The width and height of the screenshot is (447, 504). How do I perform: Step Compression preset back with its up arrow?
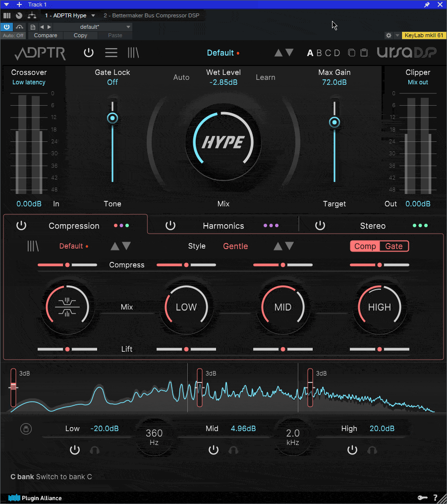coord(115,246)
